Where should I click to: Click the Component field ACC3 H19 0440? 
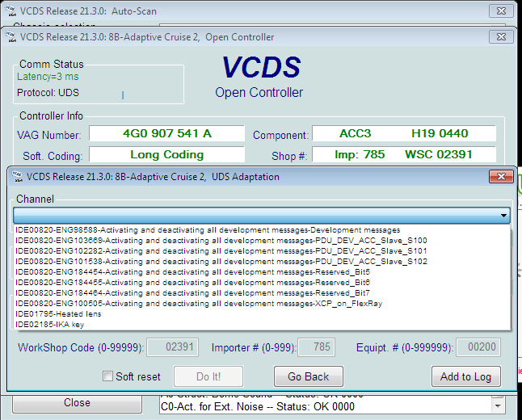pos(404,133)
